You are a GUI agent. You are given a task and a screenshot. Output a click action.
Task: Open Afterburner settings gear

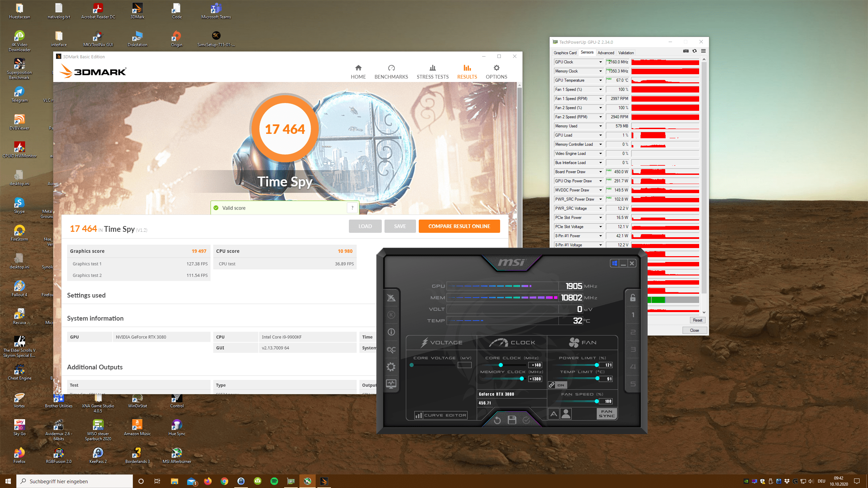391,367
